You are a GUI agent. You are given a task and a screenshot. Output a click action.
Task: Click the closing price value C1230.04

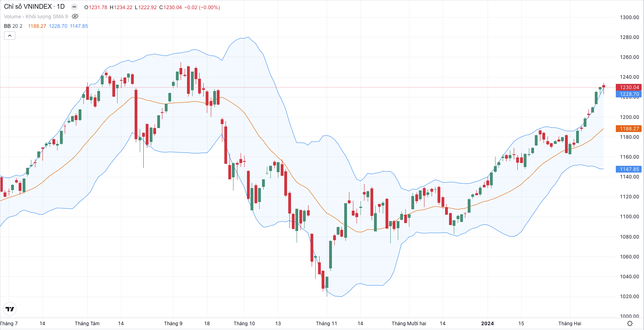170,8
